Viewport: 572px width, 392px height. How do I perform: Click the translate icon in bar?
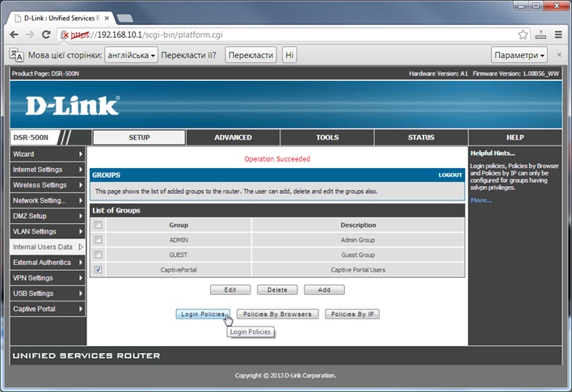pos(15,55)
